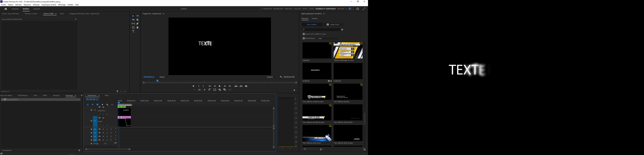This screenshot has height=155, width=644.
Task: Click Export Frame camera icon
Action: 246,86
